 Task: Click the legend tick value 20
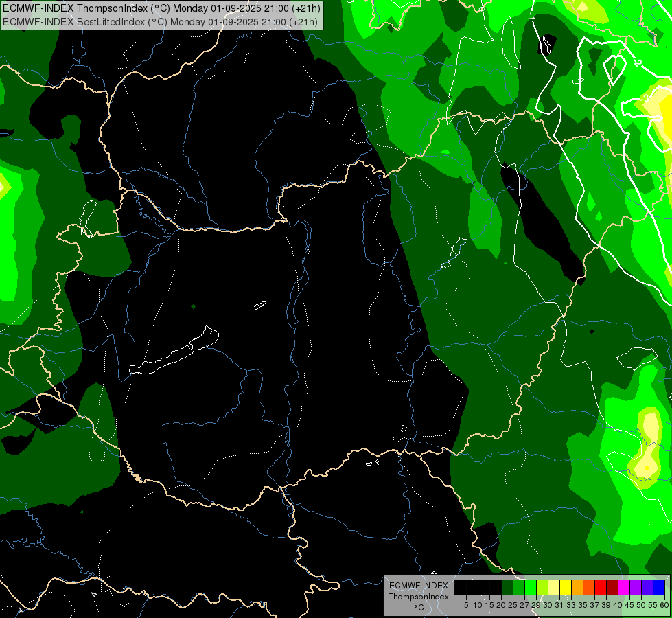click(502, 605)
